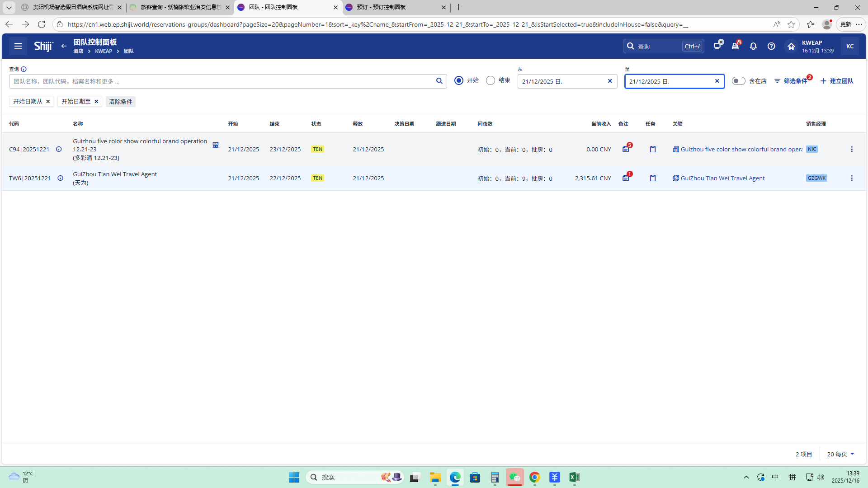Select the 结束 radio button
This screenshot has height=488, width=868.
(491, 80)
